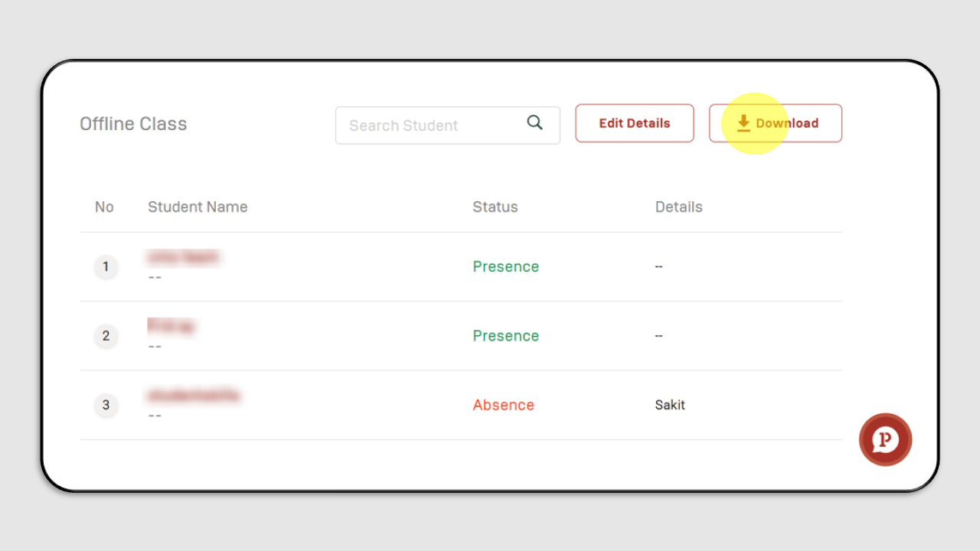Open the red chat bubble widget

(885, 440)
